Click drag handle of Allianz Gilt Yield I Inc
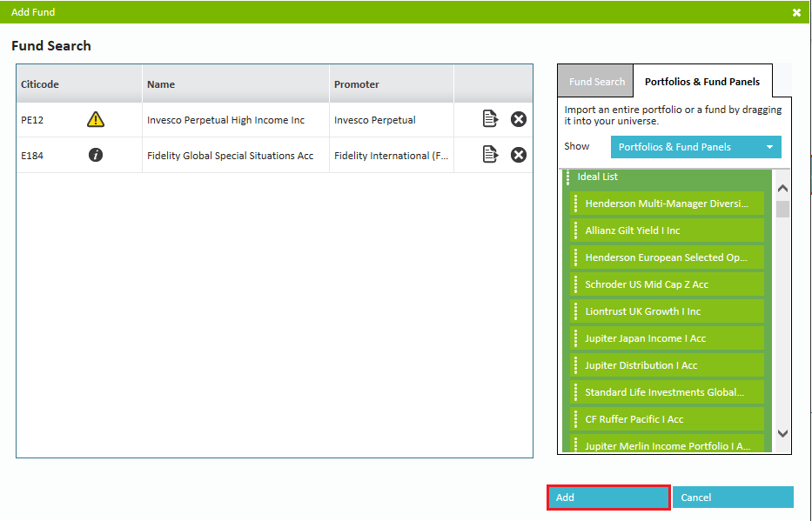 click(576, 230)
